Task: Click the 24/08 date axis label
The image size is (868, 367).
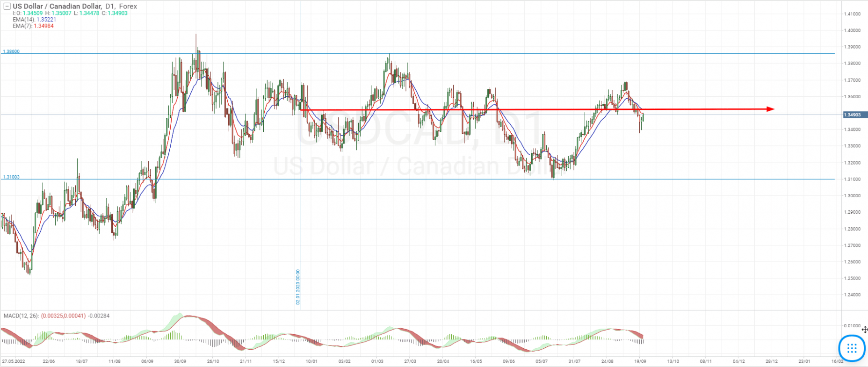Action: pos(608,361)
